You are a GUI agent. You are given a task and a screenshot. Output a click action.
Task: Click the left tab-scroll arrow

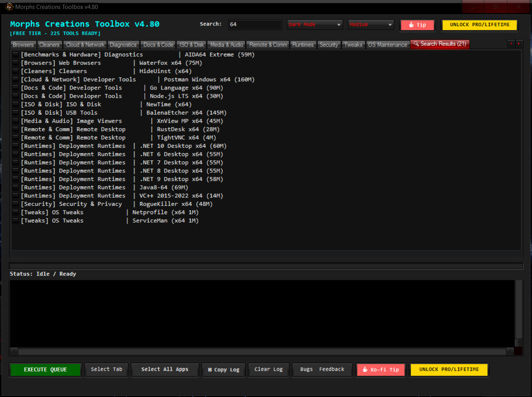(511, 44)
